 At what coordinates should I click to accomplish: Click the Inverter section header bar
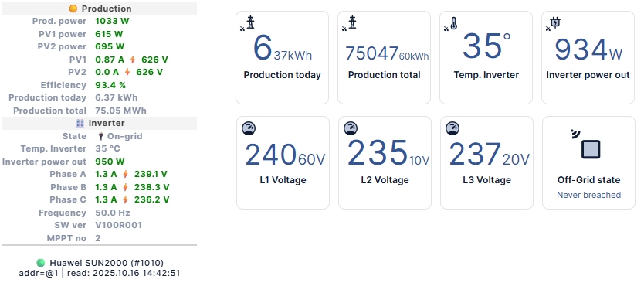point(100,123)
